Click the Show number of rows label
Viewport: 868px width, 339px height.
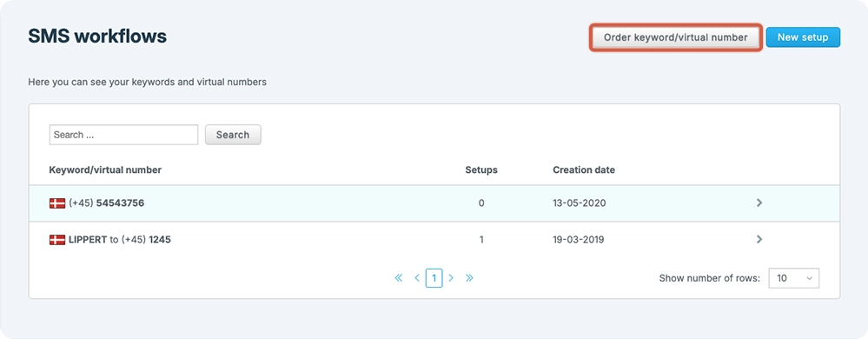(x=710, y=279)
